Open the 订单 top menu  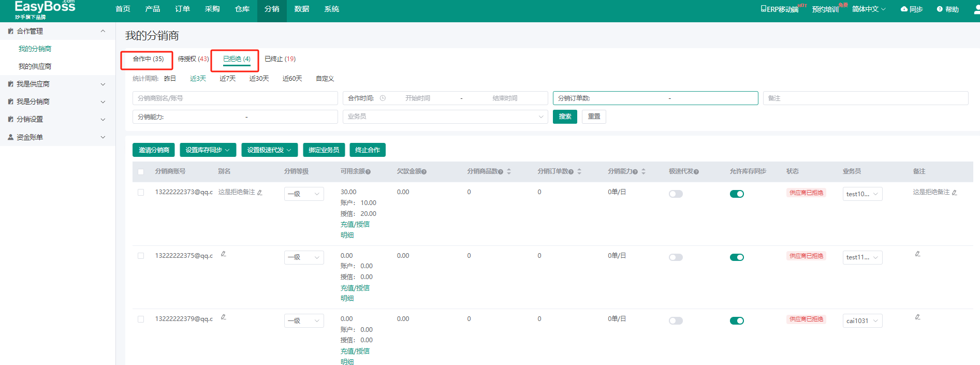(x=182, y=9)
